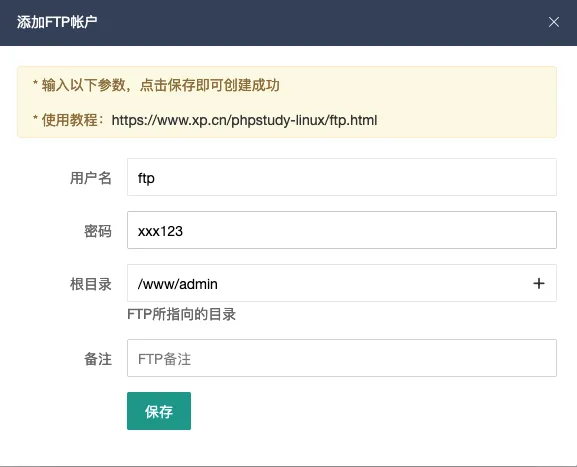Viewport: 577px width, 467px height.
Task: Click the 备注 label
Action: 98,359
